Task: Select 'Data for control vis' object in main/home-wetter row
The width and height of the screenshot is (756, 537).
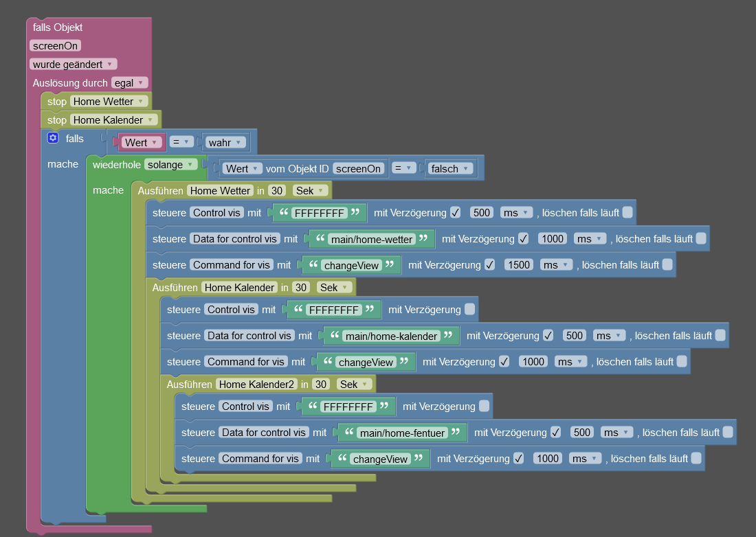Action: [x=235, y=239]
